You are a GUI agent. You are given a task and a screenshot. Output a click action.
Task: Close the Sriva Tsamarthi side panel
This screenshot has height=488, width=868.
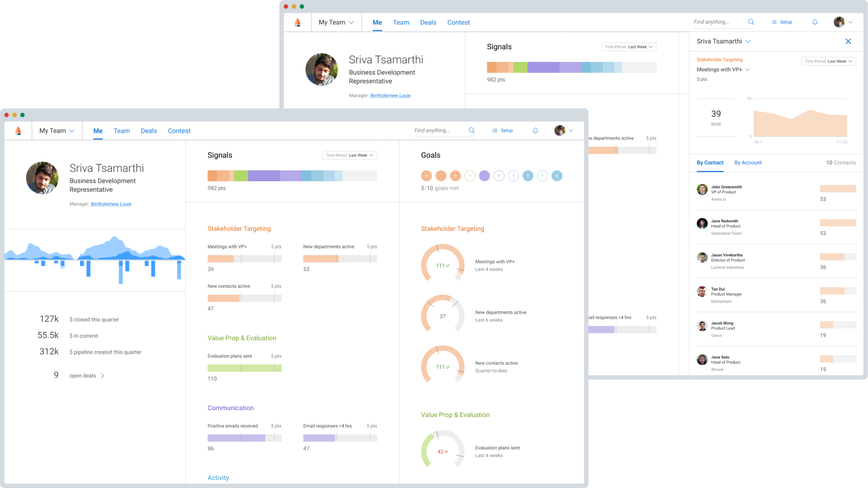pyautogui.click(x=848, y=41)
